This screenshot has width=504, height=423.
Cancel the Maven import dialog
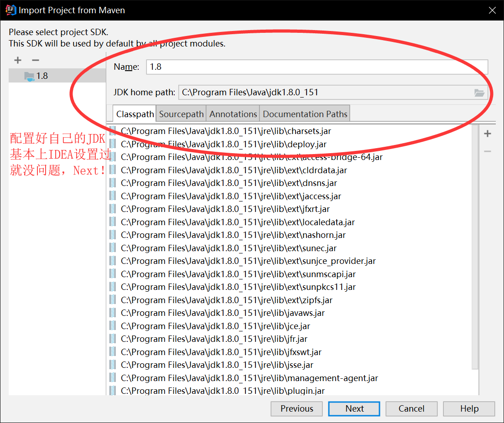point(411,408)
